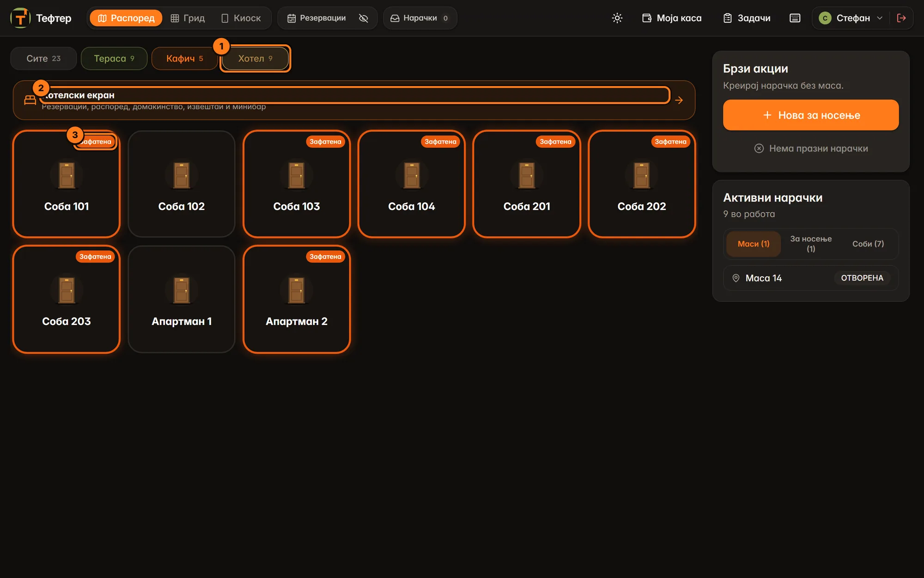
Task: Open the Соба 104 door icon
Action: pos(412,176)
